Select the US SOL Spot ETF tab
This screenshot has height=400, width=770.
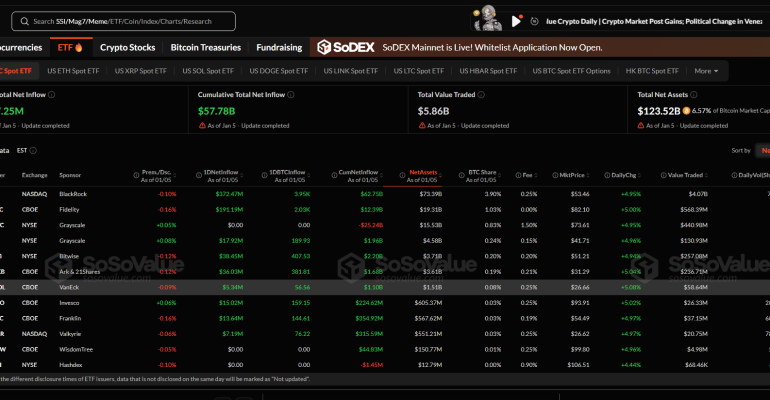click(x=208, y=71)
